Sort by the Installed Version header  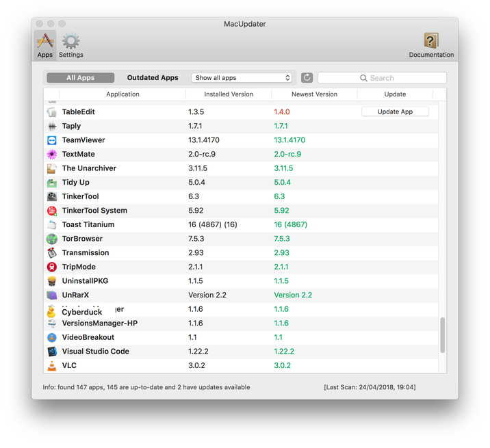pos(228,94)
